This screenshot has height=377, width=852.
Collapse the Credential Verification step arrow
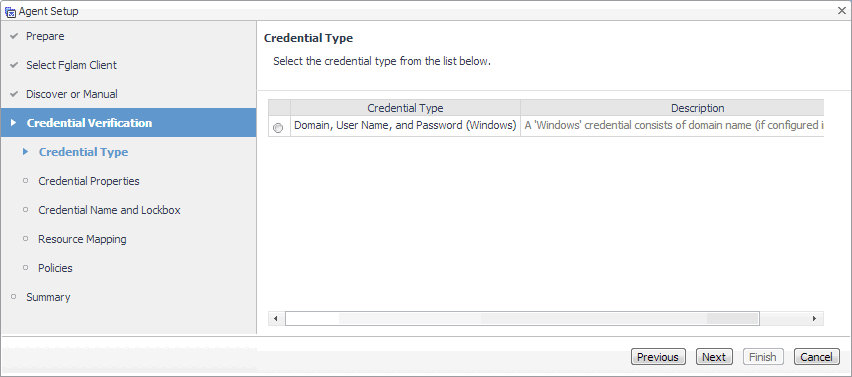pyautogui.click(x=14, y=123)
